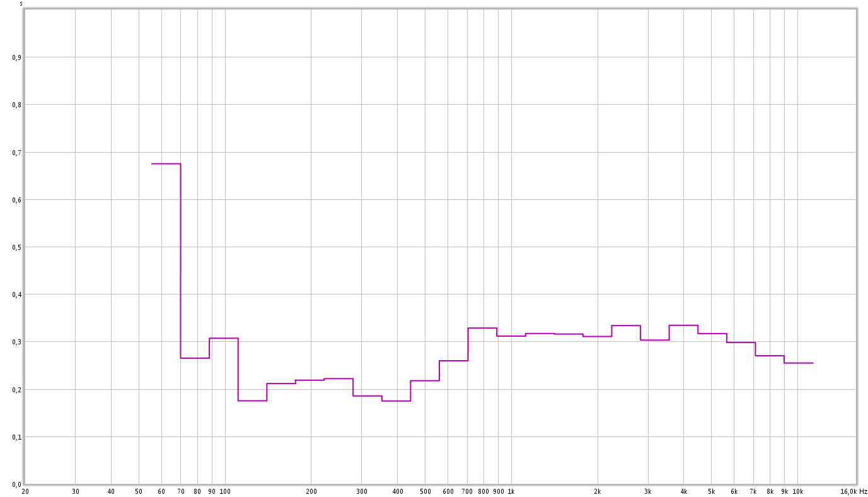Click the 500 label on the frequency axis

(425, 491)
